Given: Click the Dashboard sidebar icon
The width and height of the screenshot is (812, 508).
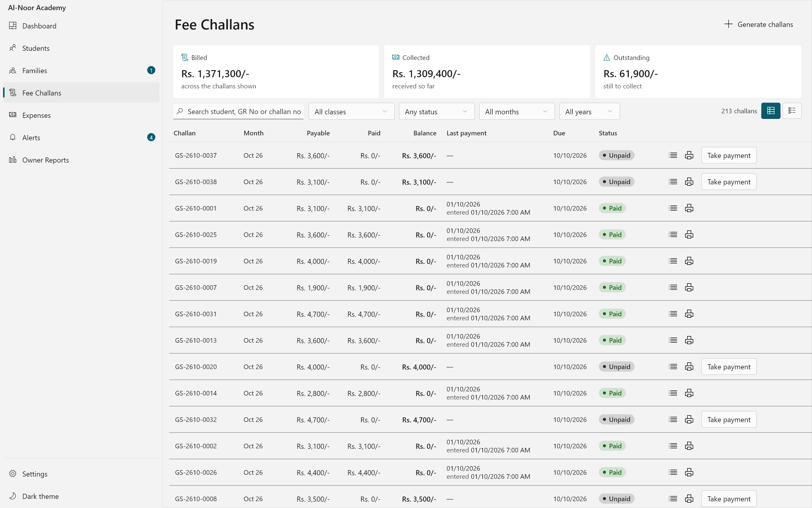Looking at the screenshot, I should pyautogui.click(x=13, y=26).
